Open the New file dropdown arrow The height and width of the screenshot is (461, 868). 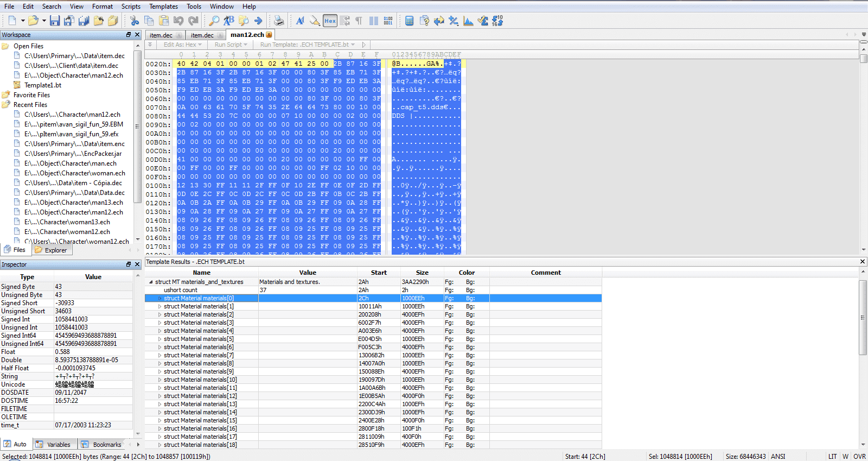pyautogui.click(x=23, y=21)
